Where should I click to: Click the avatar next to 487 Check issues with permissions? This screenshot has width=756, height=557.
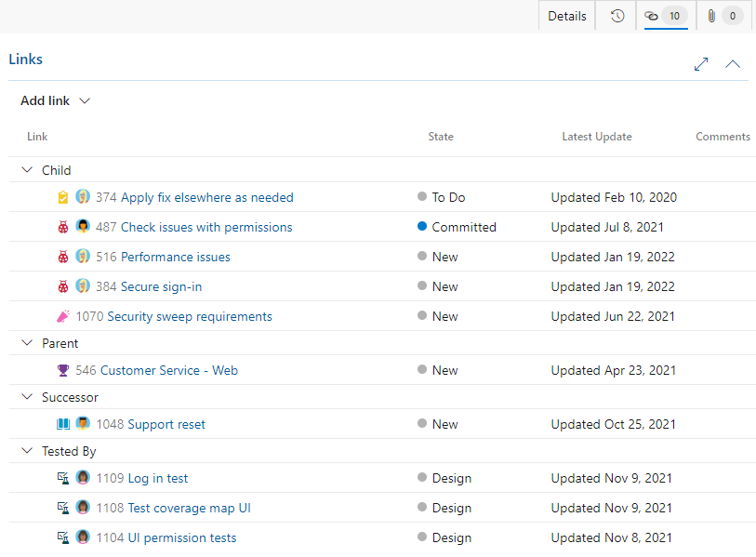tap(83, 227)
